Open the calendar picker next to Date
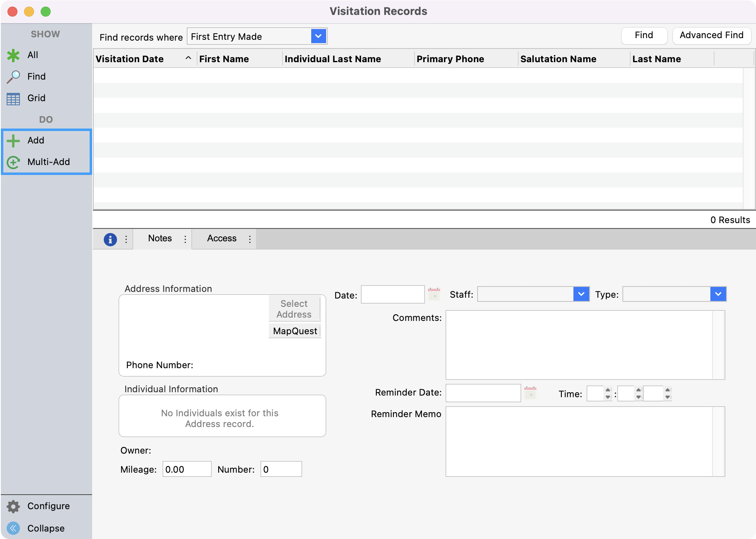This screenshot has width=756, height=539. pos(434,294)
